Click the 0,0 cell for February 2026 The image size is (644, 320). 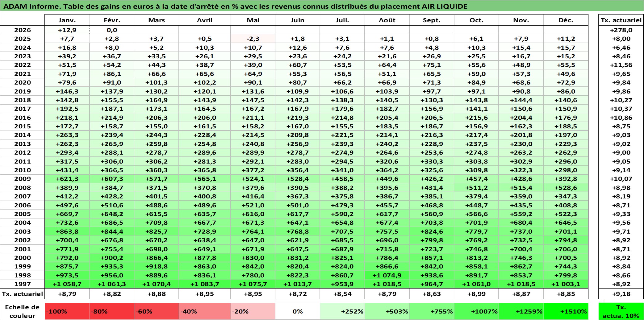coord(112,30)
